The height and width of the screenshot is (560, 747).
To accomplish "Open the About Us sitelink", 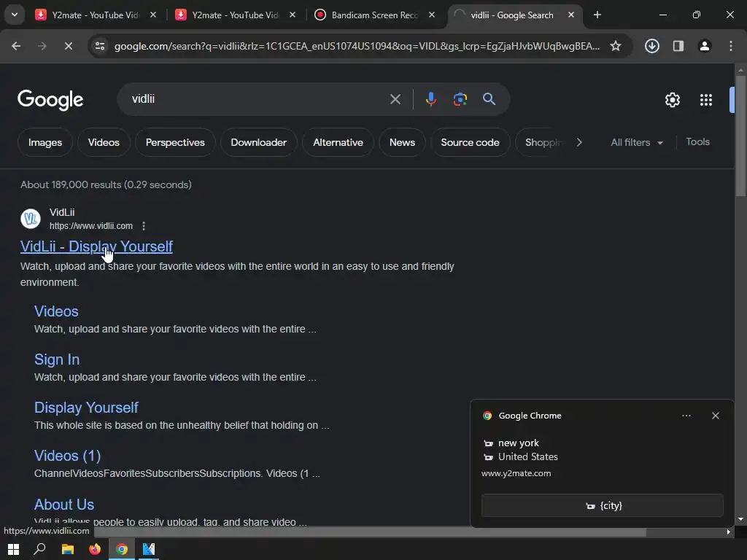I will (64, 505).
